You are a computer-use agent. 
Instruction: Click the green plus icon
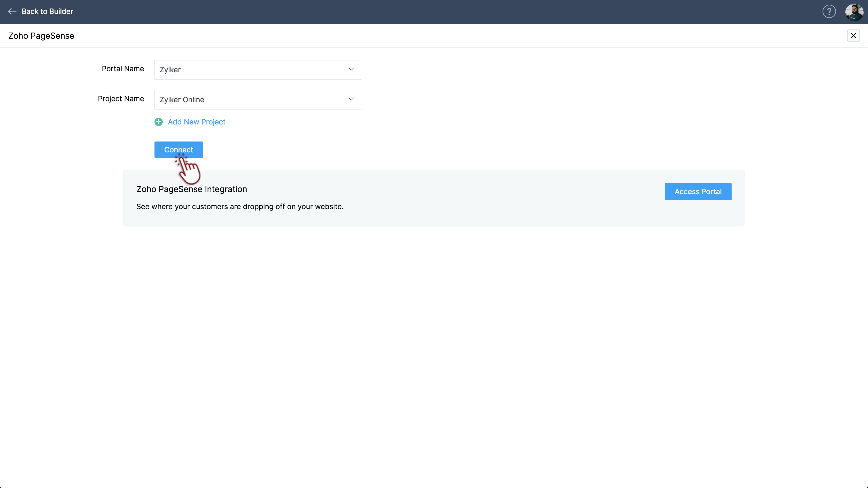coord(158,122)
